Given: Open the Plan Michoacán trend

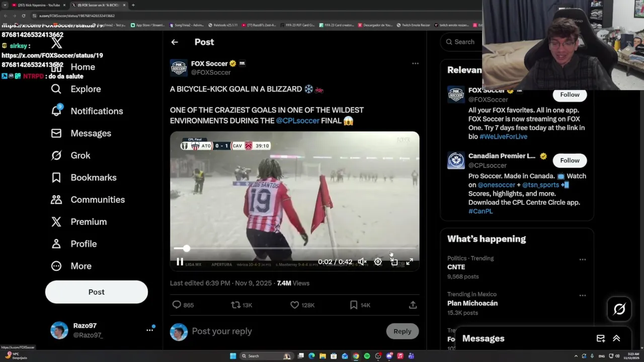Looking at the screenshot, I should tap(472, 303).
